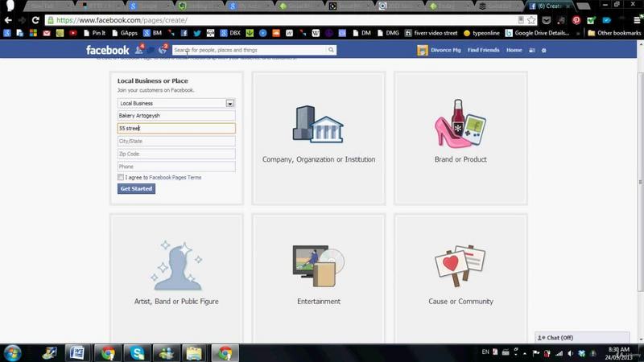Open Pocket extension icon
The height and width of the screenshot is (362, 644).
547,20
